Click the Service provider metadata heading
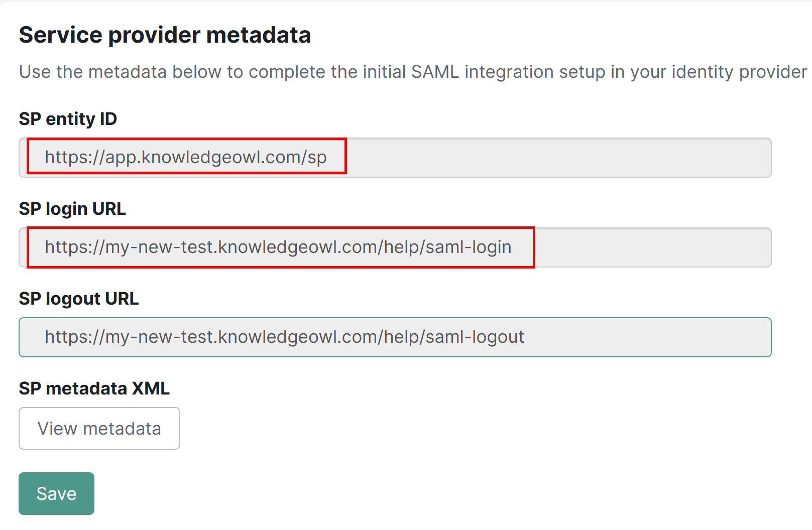This screenshot has width=812, height=530. pyautogui.click(x=165, y=34)
